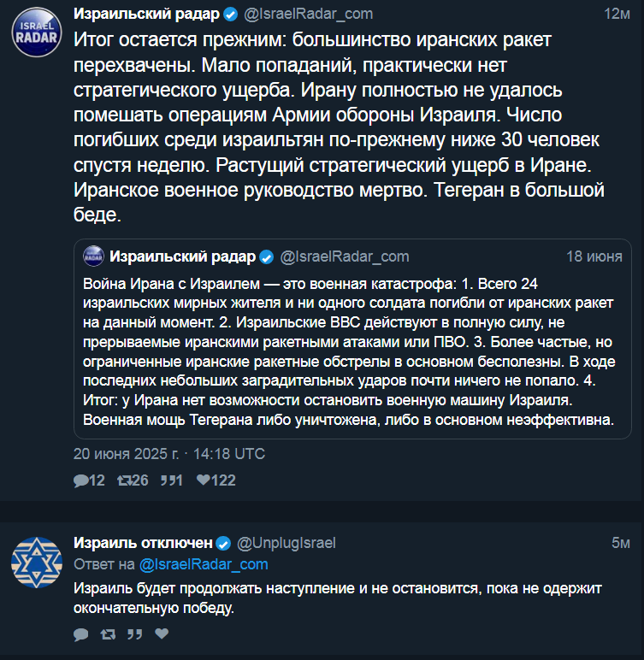Click the 5м timestamp of the reply
Screen dimensions: 644x660
point(621,543)
